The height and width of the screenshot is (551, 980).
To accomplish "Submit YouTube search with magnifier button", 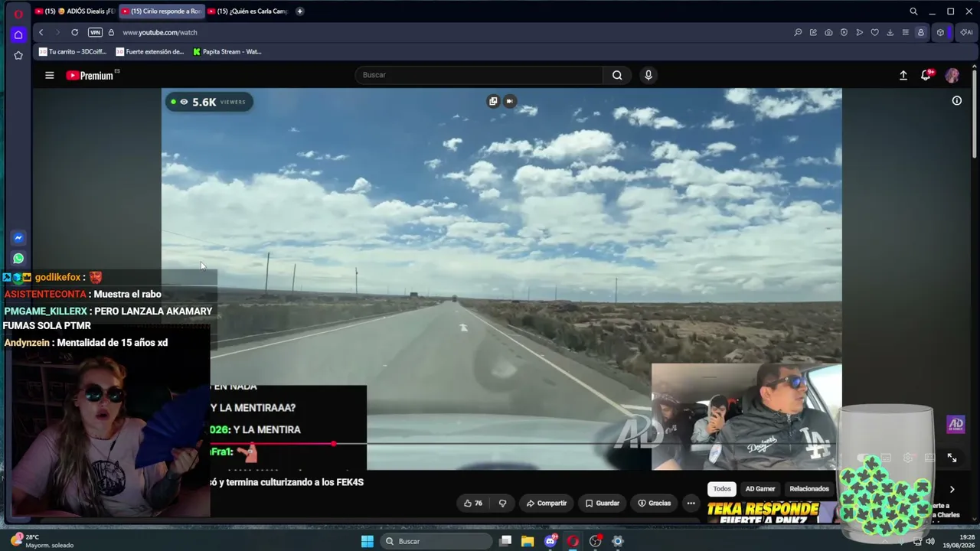I will click(x=617, y=75).
